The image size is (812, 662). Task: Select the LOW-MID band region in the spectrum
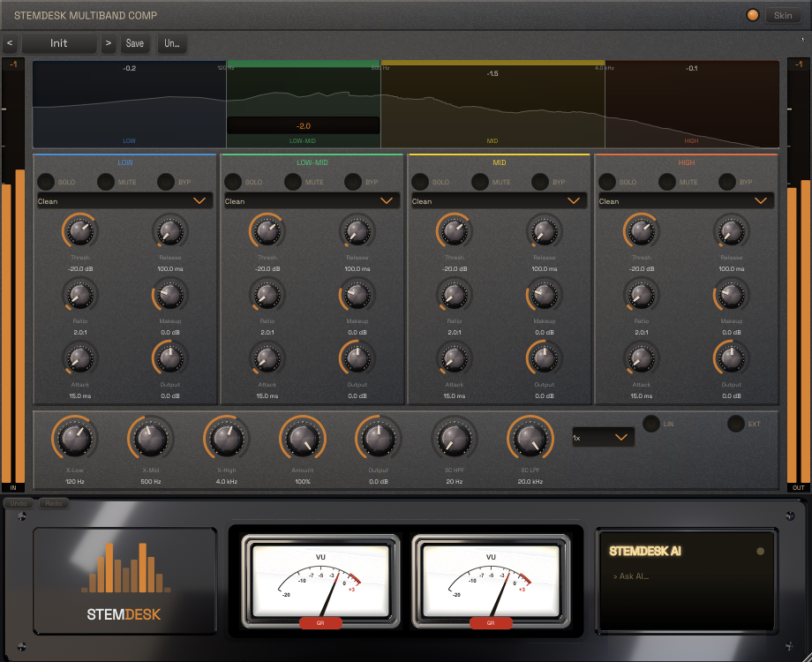tap(304, 104)
